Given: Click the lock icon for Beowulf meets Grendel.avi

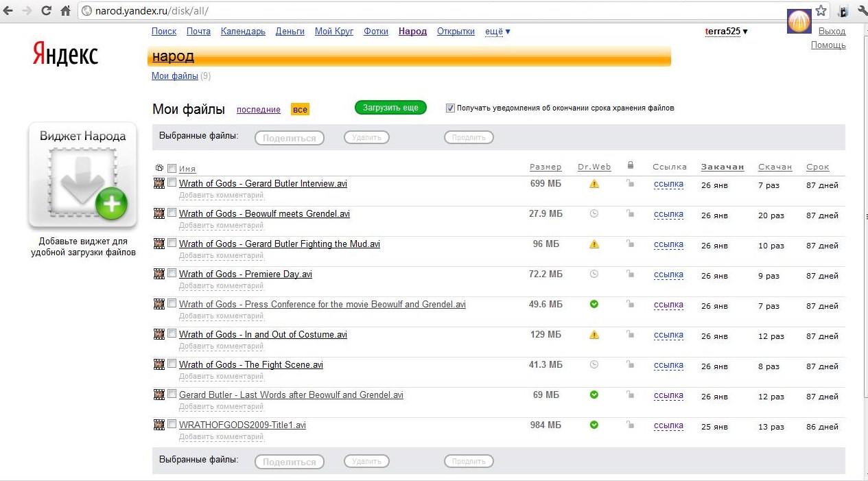Looking at the screenshot, I should click(630, 214).
